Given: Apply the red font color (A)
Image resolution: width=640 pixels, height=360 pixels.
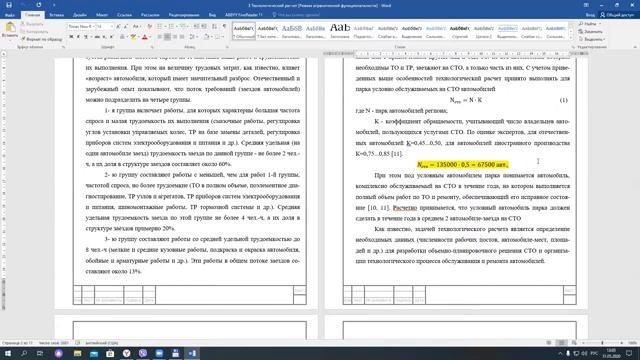Looking at the screenshot, I should (x=144, y=37).
